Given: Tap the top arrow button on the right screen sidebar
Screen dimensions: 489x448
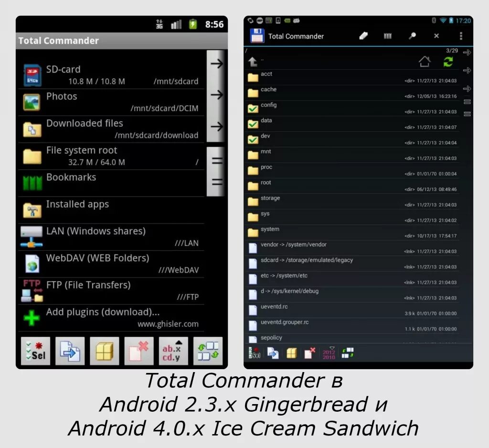Looking at the screenshot, I should 467,53.
